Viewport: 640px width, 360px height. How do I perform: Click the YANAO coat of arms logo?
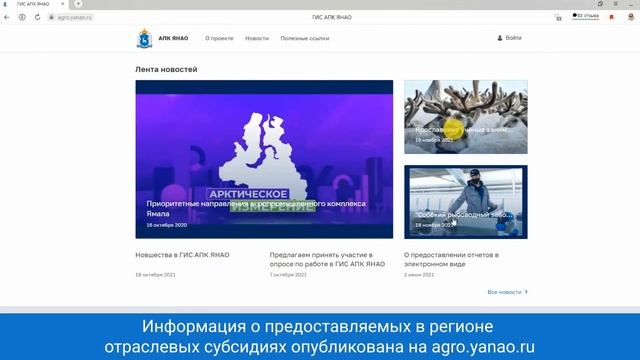pos(144,38)
